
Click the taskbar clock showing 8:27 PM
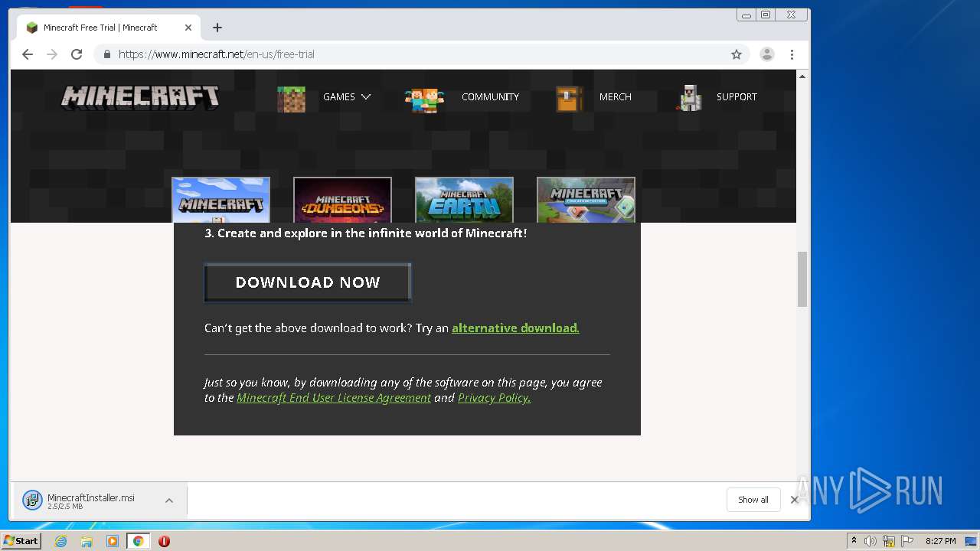click(x=940, y=541)
